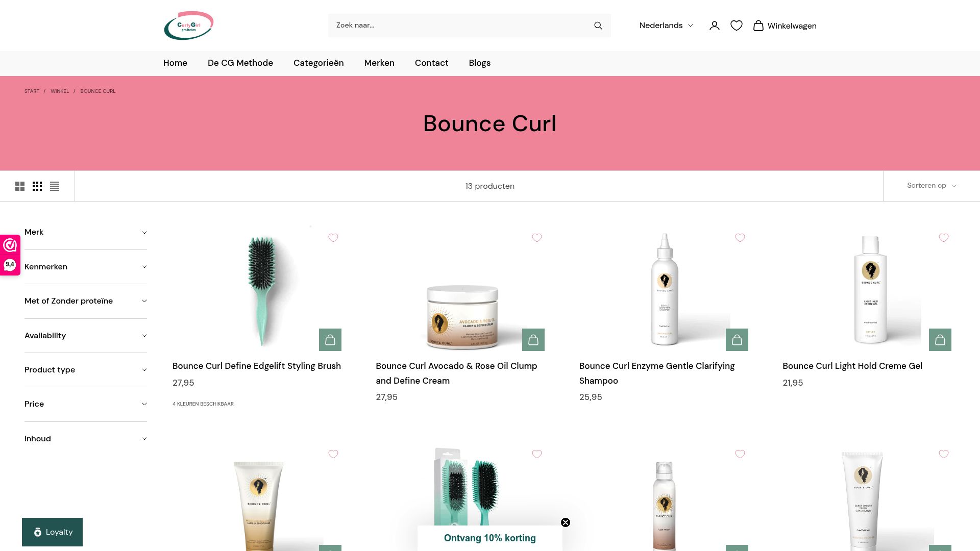
Task: Add Enzyme Gentle Clarifying Shampoo to cart
Action: 737,340
